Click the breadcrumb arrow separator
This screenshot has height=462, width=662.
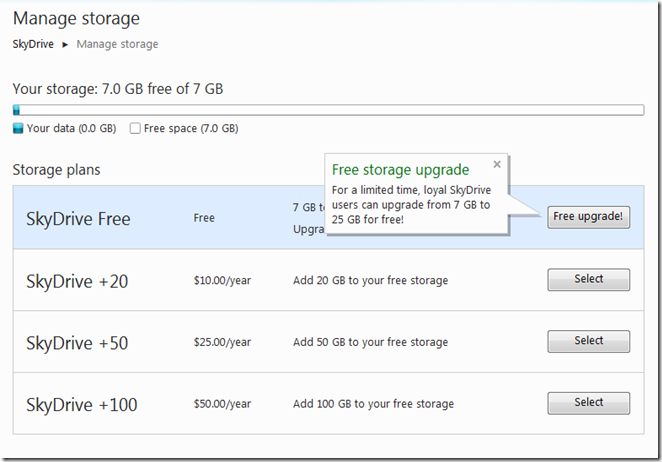point(66,44)
